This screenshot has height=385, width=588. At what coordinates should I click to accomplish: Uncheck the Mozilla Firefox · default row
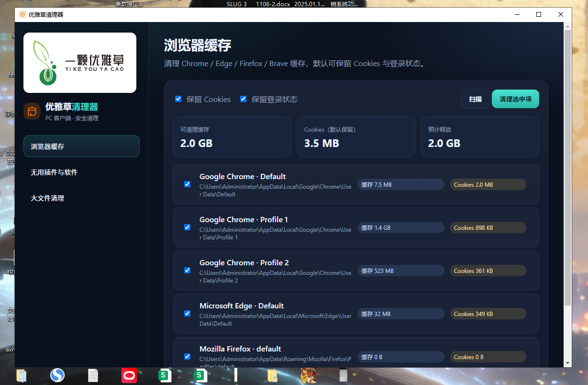pyautogui.click(x=188, y=357)
